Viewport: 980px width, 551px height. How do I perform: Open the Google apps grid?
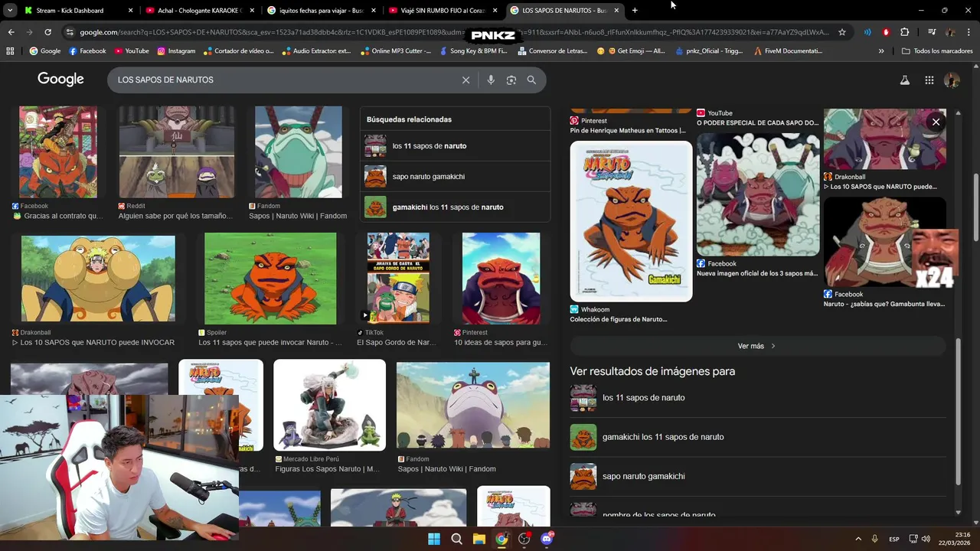[x=929, y=80]
